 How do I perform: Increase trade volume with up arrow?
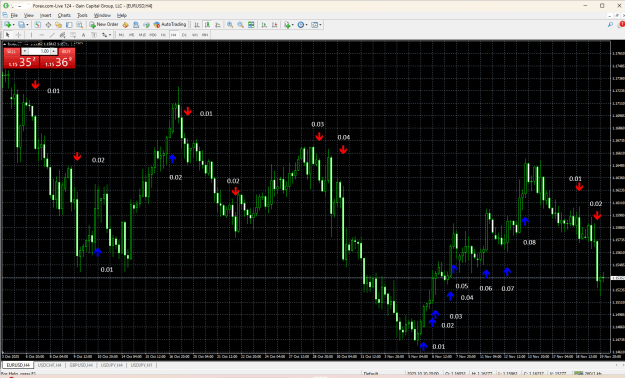pyautogui.click(x=53, y=51)
